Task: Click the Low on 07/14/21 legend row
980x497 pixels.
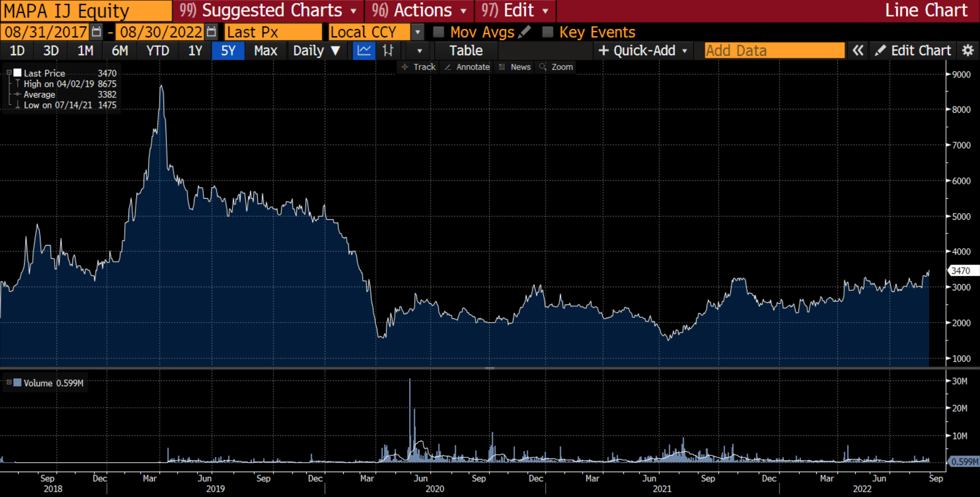Action: (x=65, y=105)
